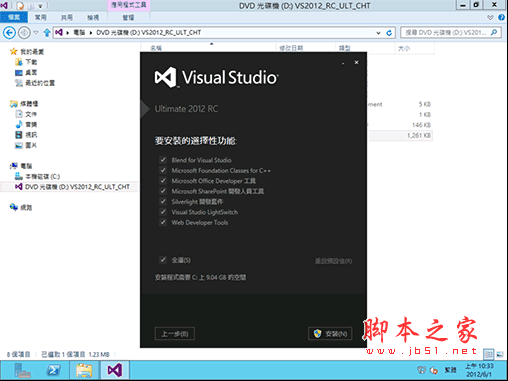
Task: Open the Share ribbon tab
Action: pyautogui.click(x=67, y=17)
